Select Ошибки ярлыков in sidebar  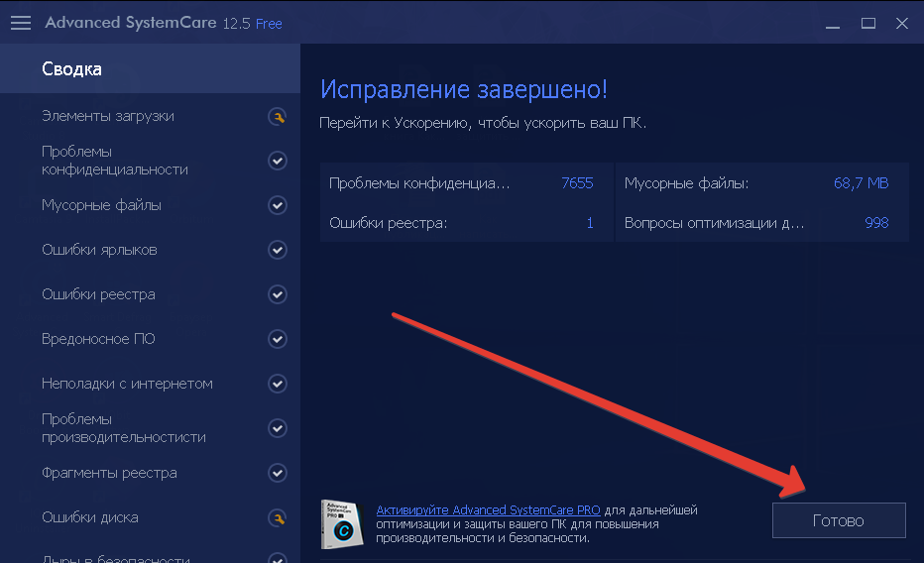coord(99,250)
